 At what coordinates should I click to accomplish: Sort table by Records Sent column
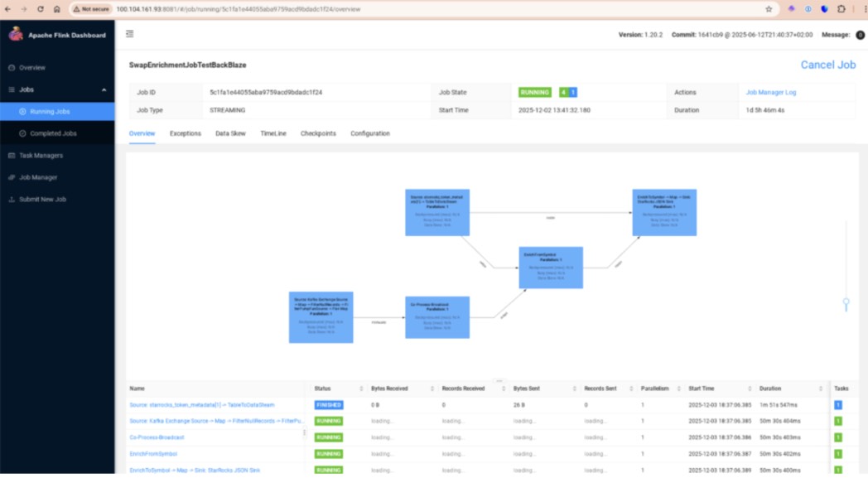(x=631, y=389)
